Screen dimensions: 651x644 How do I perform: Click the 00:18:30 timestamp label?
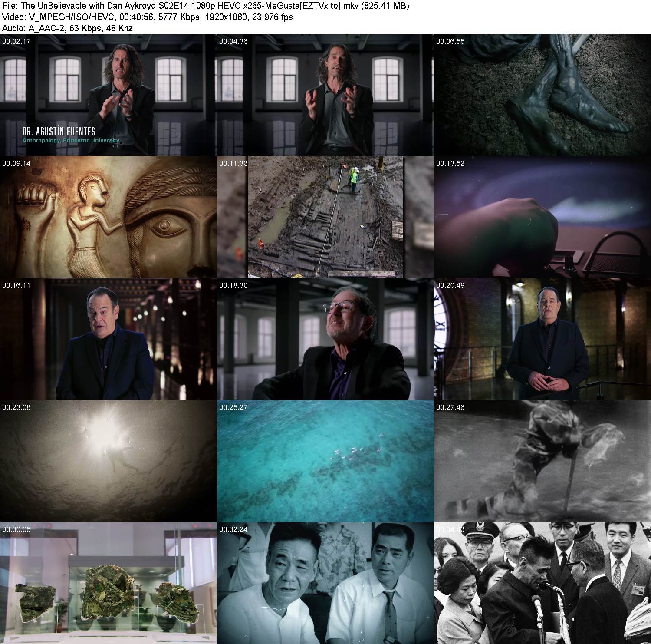(233, 285)
